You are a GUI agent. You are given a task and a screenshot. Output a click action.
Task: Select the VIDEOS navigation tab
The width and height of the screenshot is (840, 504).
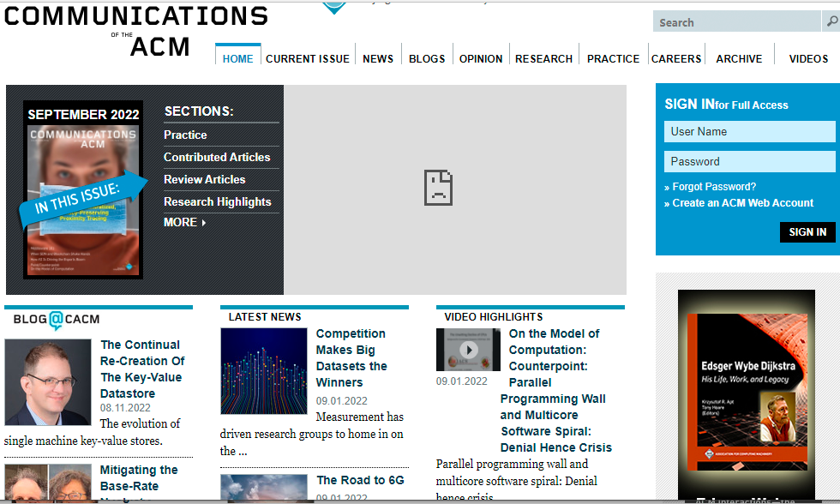[x=808, y=59]
